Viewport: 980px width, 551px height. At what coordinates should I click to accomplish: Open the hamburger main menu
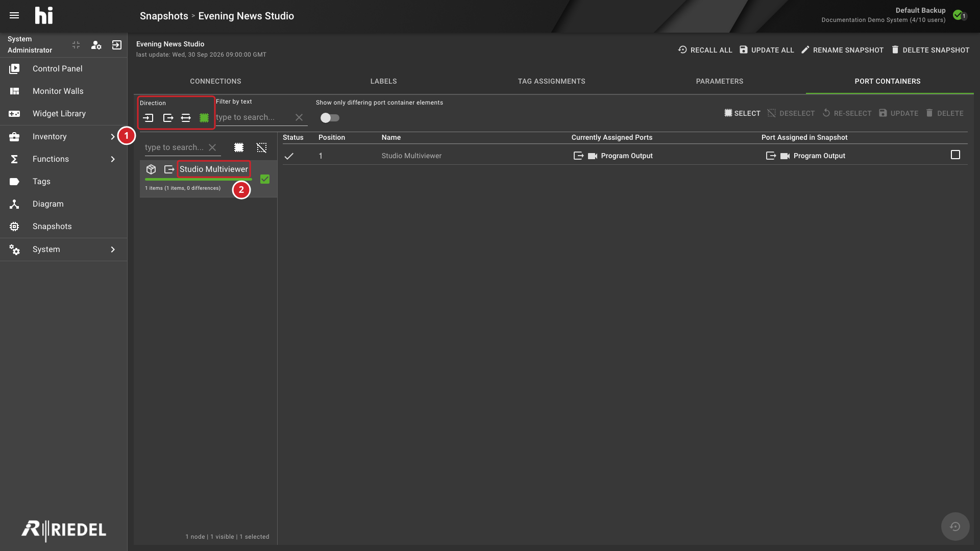pos(14,15)
